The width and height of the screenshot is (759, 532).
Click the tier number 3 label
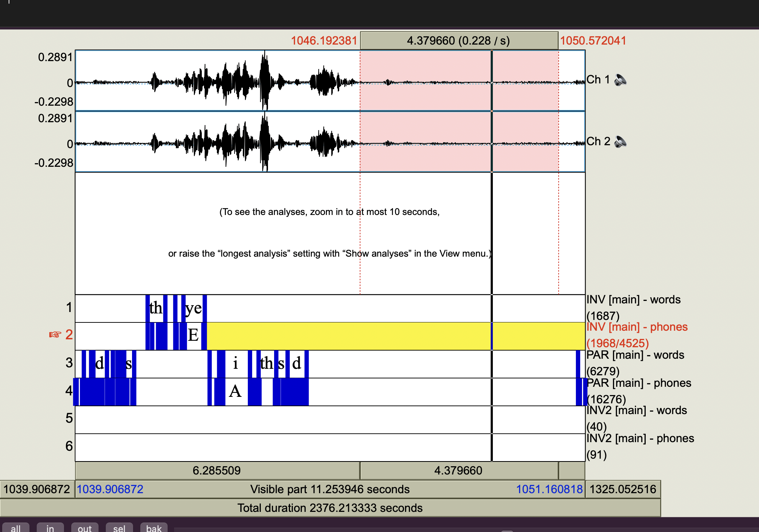pos(69,363)
